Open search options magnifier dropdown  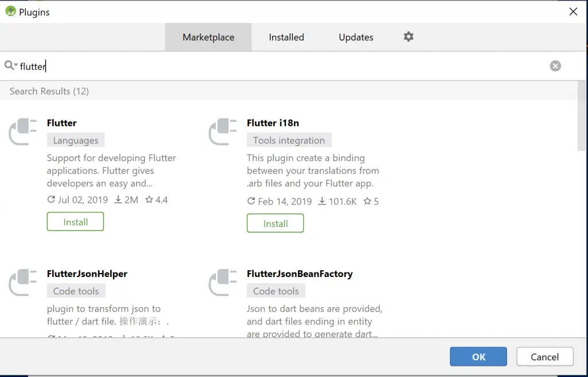click(11, 66)
